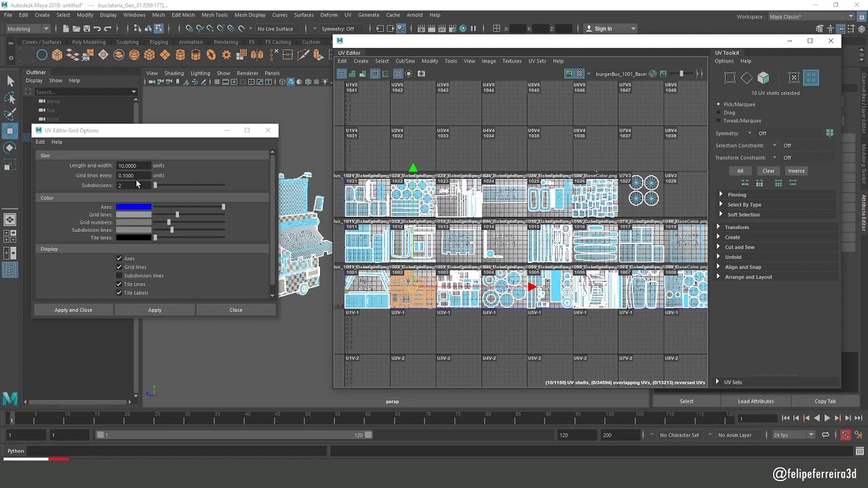
Task: Open the 24 fps frame rate dropdown
Action: coord(793,435)
